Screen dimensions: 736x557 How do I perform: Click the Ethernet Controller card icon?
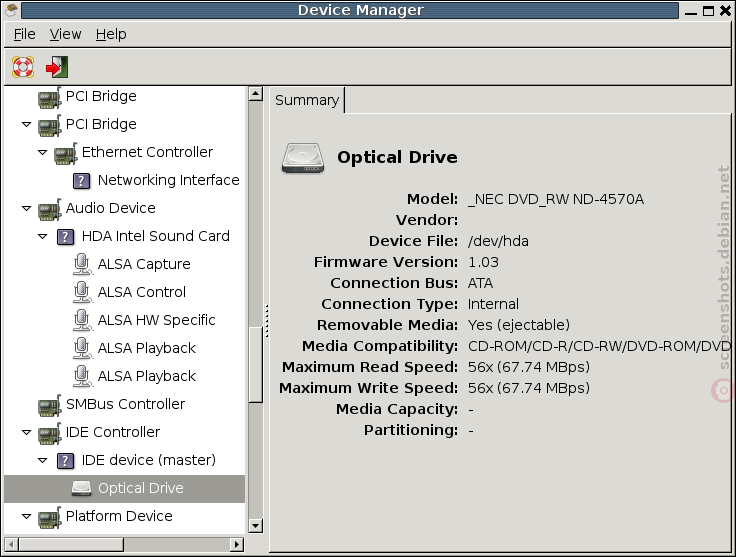tap(65, 153)
